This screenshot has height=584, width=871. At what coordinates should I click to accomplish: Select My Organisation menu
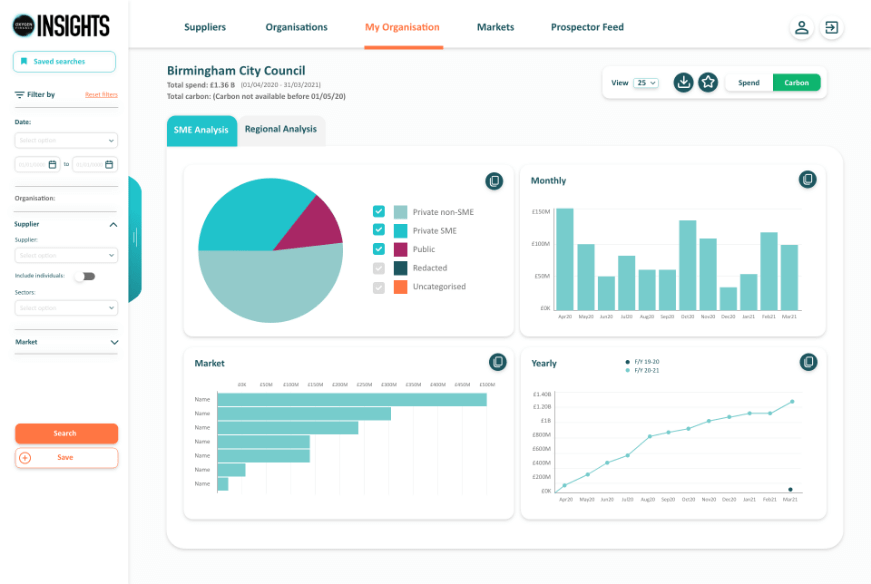(402, 27)
